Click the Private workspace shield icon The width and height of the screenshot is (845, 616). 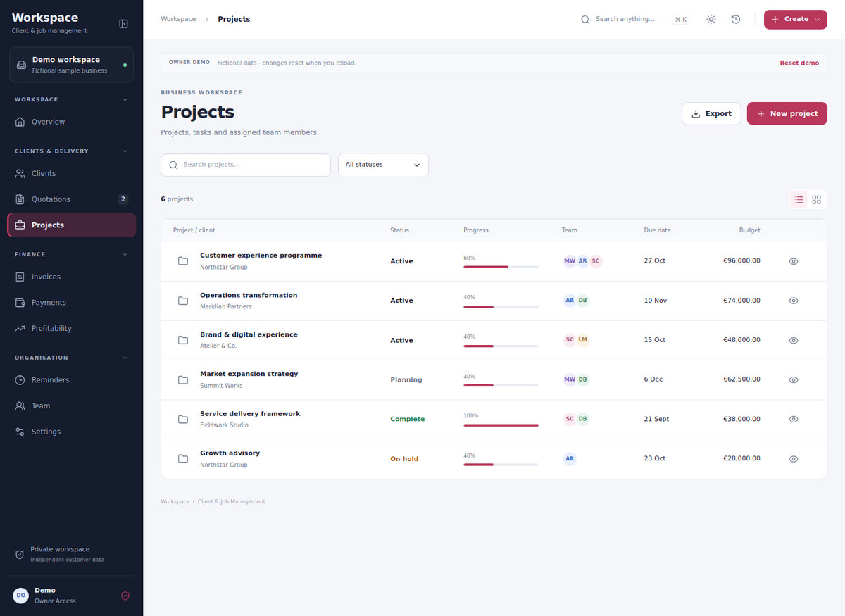click(20, 555)
